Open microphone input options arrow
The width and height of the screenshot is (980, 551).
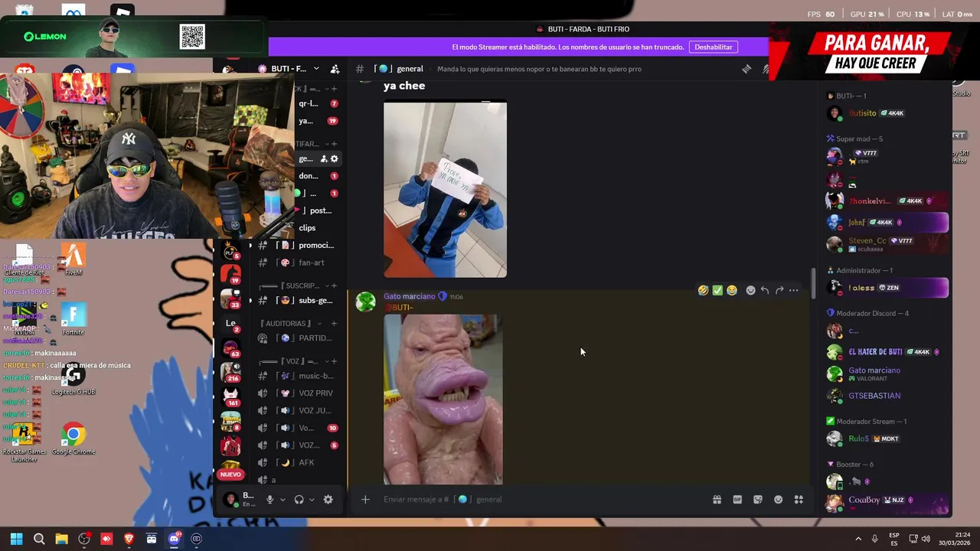(283, 500)
